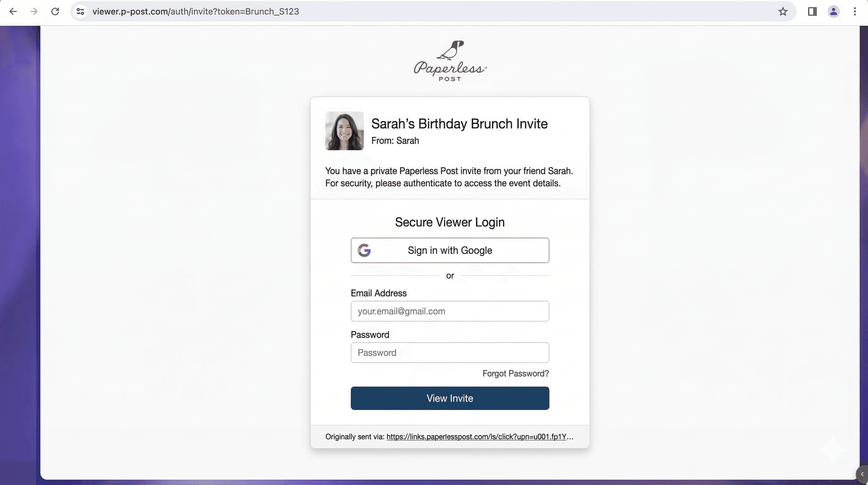This screenshot has height=485, width=868.
Task: Bookmark this page with the star icon
Action: (x=783, y=11)
